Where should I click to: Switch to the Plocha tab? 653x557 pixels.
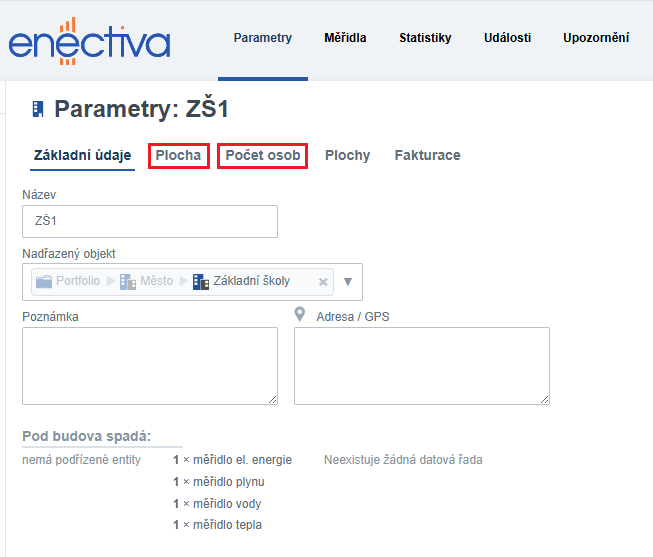coord(178,155)
